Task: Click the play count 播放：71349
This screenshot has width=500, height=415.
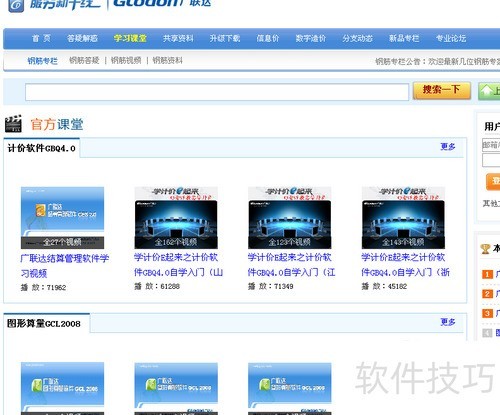Action: [x=271, y=286]
